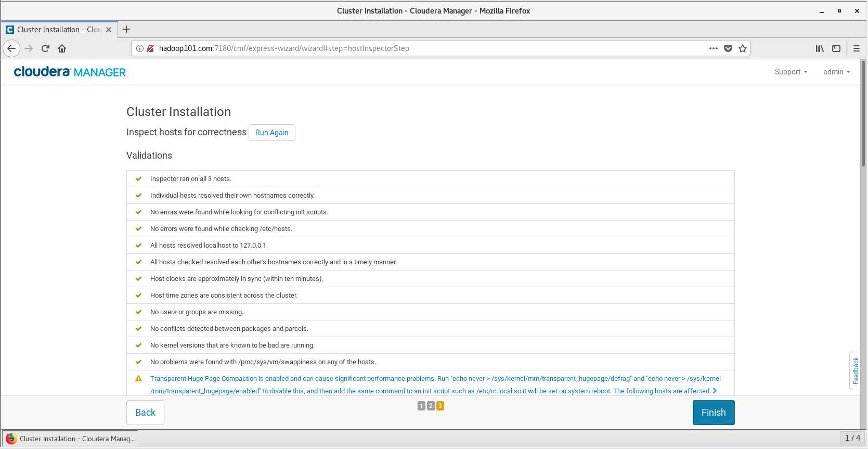Open a new browser tab
The image size is (868, 449).
(x=126, y=29)
